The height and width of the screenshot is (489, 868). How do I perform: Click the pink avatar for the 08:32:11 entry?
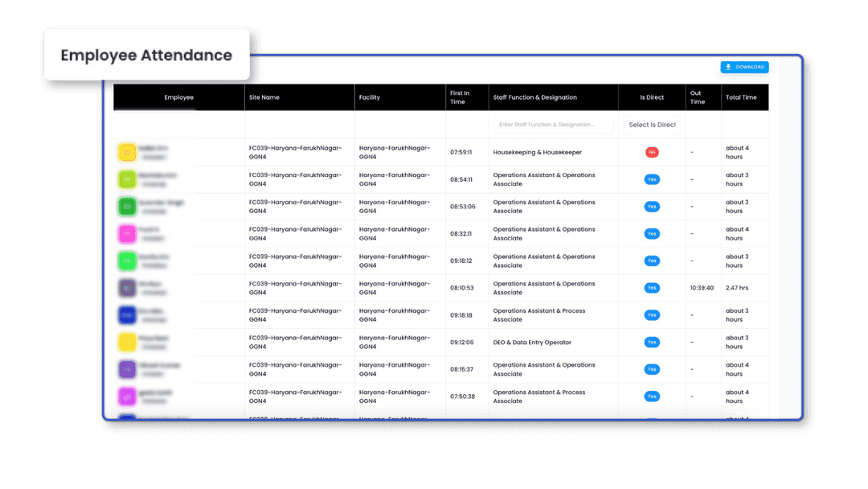tap(127, 234)
